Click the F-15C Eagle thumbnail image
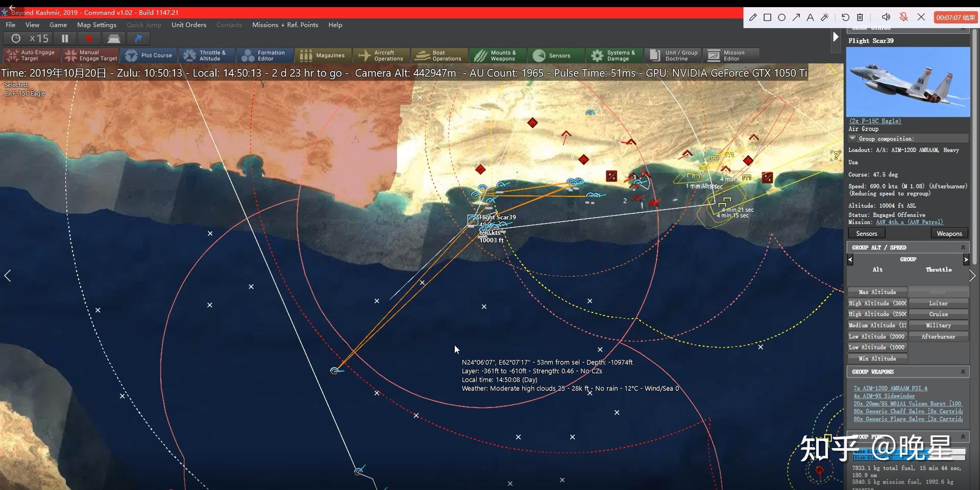Image resolution: width=980 pixels, height=490 pixels. tap(908, 82)
